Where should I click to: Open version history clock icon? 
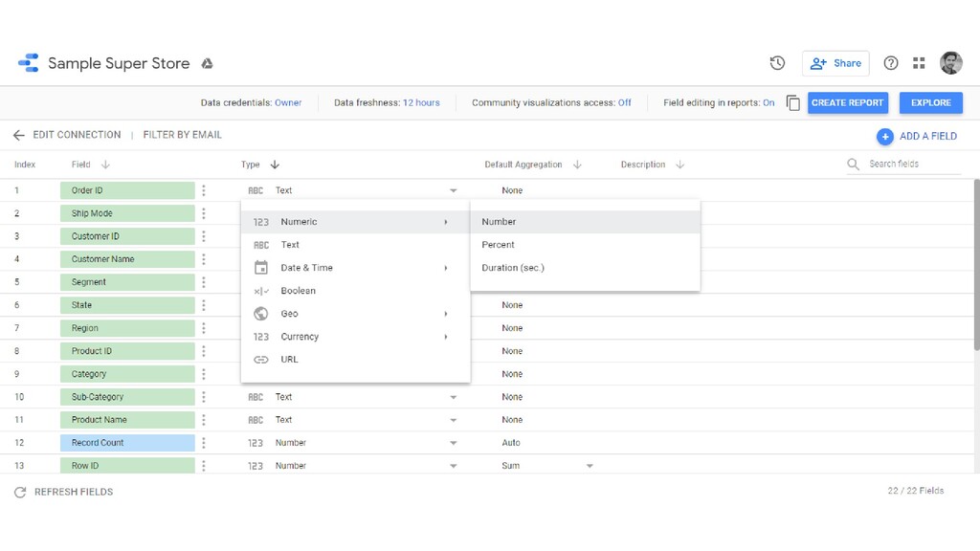click(777, 63)
